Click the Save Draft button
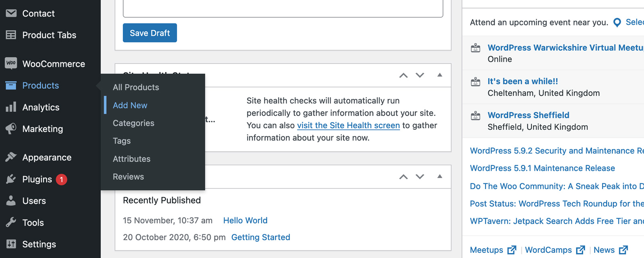 point(150,33)
